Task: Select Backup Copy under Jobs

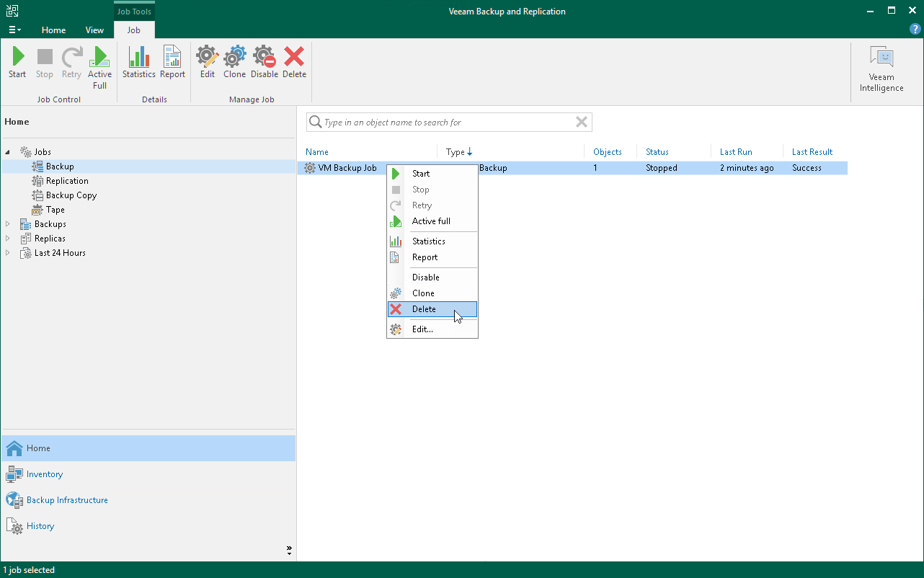Action: [x=71, y=195]
